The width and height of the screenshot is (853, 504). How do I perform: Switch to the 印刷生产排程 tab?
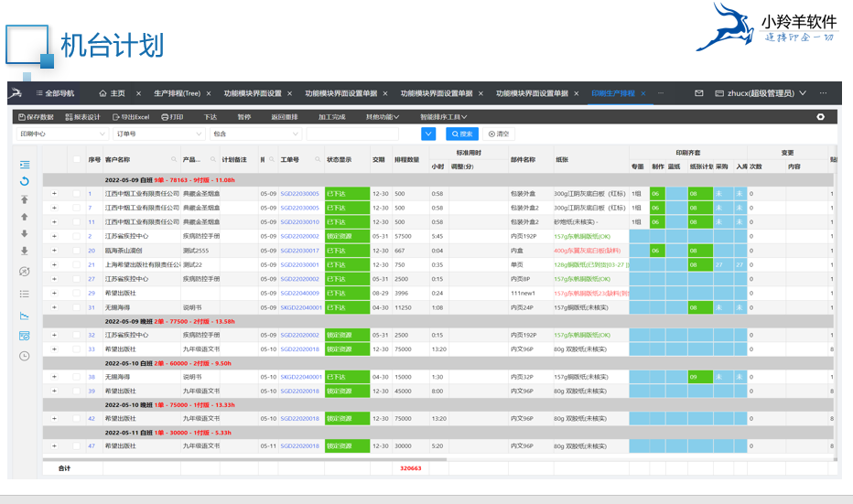pos(613,93)
